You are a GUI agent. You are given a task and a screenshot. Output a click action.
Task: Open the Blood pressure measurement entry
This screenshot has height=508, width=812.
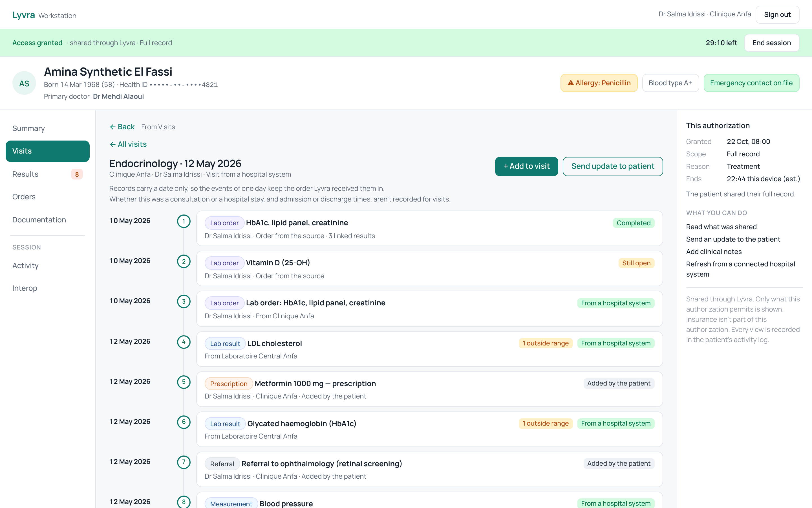coord(429,500)
